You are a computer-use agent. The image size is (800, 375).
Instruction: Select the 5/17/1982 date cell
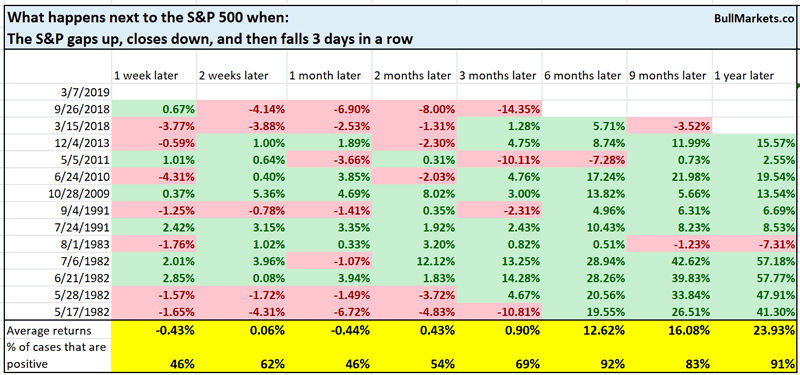coord(58,314)
